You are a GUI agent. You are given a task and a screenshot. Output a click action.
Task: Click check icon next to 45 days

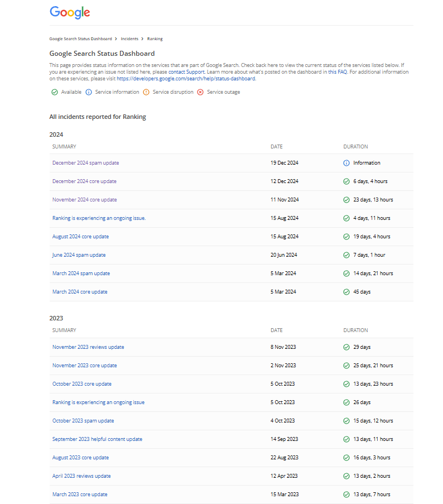[346, 292]
